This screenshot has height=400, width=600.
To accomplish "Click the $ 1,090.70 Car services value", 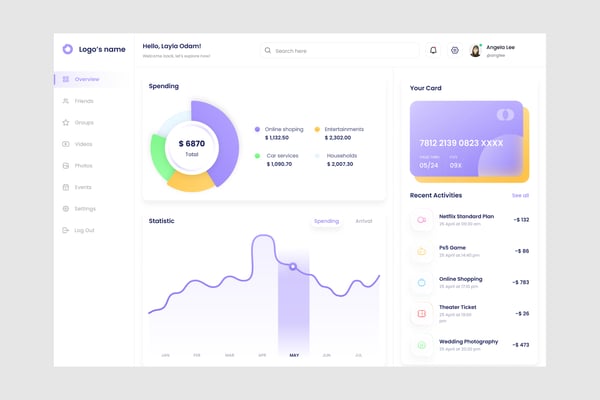I will [279, 164].
